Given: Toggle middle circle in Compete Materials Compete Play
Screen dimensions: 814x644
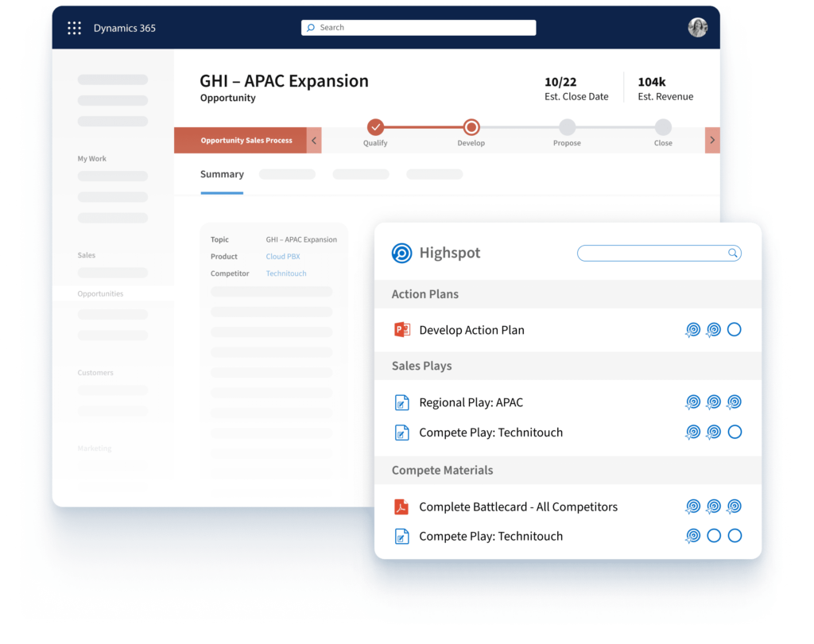Looking at the screenshot, I should [x=714, y=535].
